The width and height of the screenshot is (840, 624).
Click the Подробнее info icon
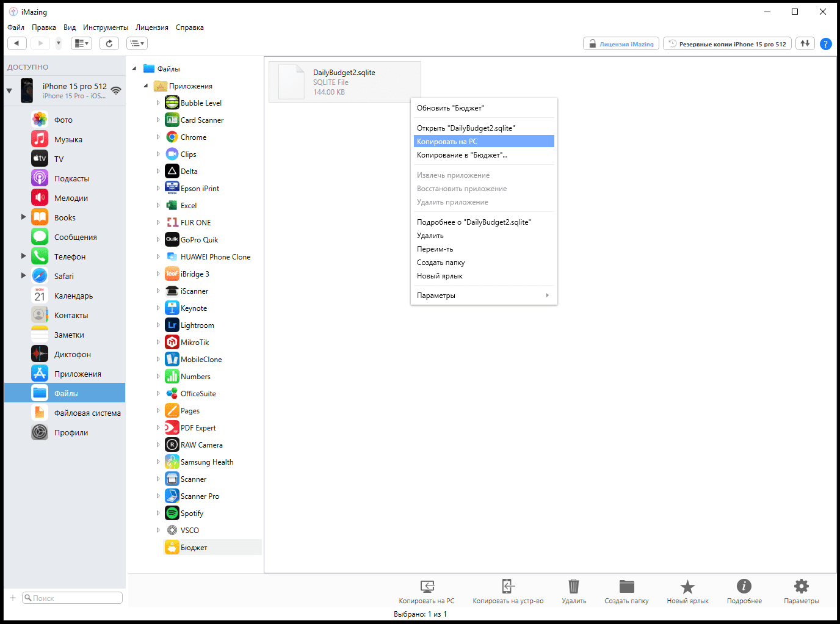pos(744,591)
